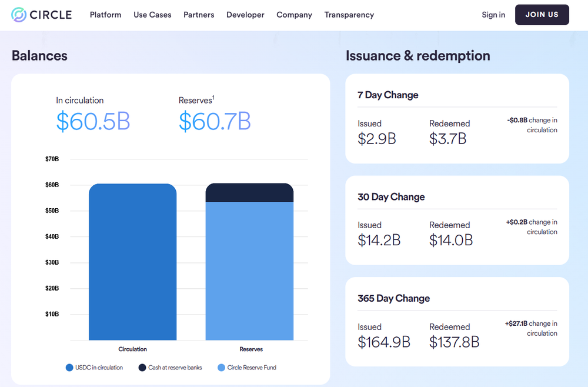Click the Issuance & redemption heading
Viewport: 588px width, 387px height.
tap(417, 55)
